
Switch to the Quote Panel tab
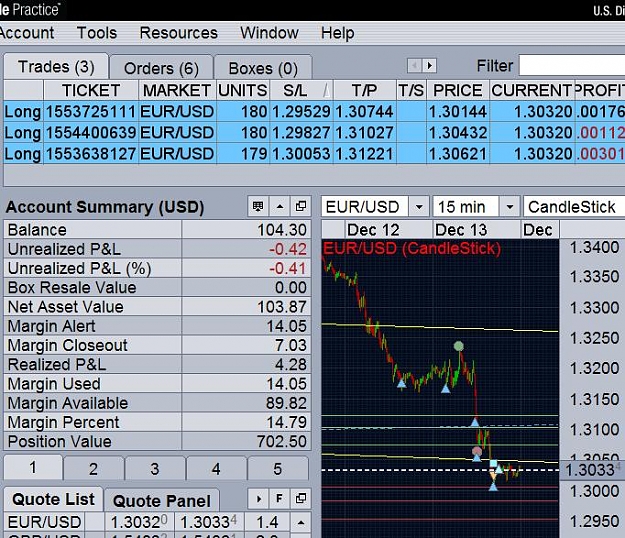point(161,501)
